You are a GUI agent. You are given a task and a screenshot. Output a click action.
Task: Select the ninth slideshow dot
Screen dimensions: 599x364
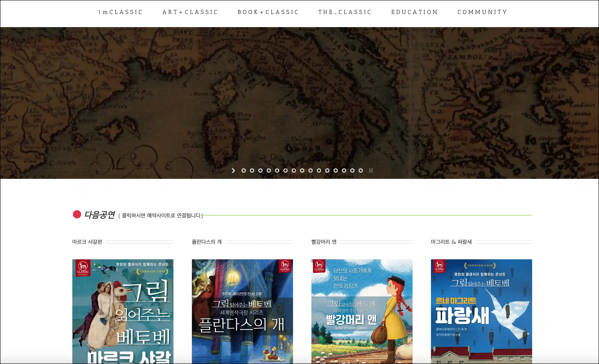[x=310, y=171]
